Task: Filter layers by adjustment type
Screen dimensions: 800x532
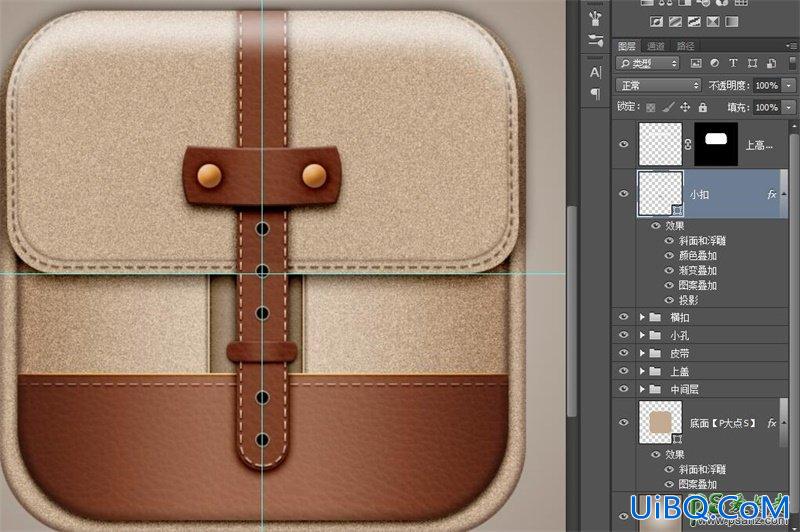Action: (714, 63)
